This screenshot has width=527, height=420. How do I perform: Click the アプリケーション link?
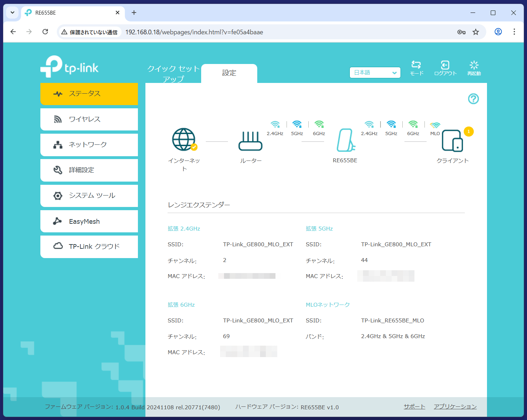click(455, 407)
